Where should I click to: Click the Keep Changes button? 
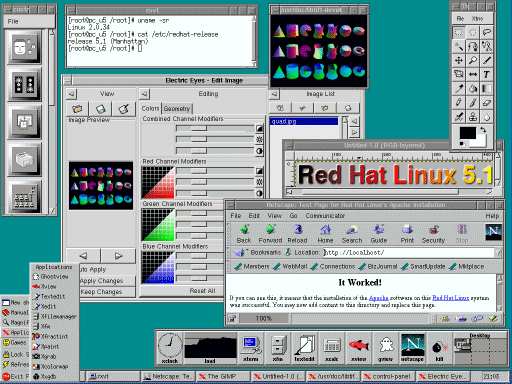click(x=101, y=292)
